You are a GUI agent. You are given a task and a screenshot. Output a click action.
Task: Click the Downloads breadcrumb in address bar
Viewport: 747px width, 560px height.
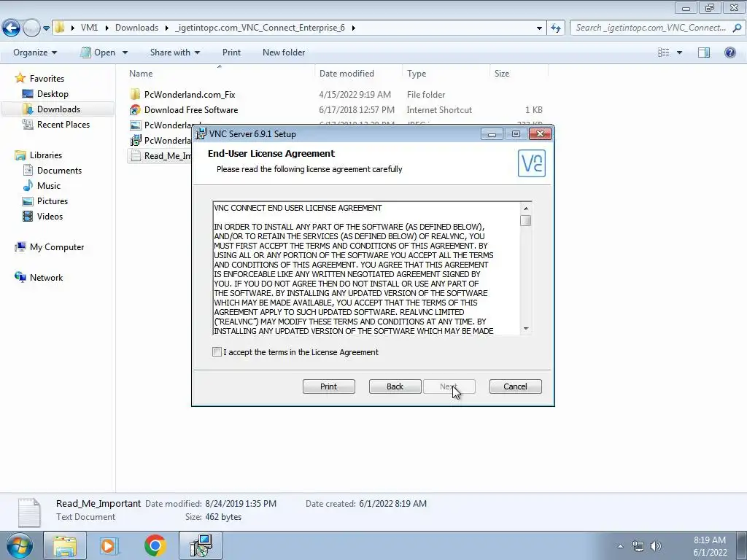click(x=136, y=28)
